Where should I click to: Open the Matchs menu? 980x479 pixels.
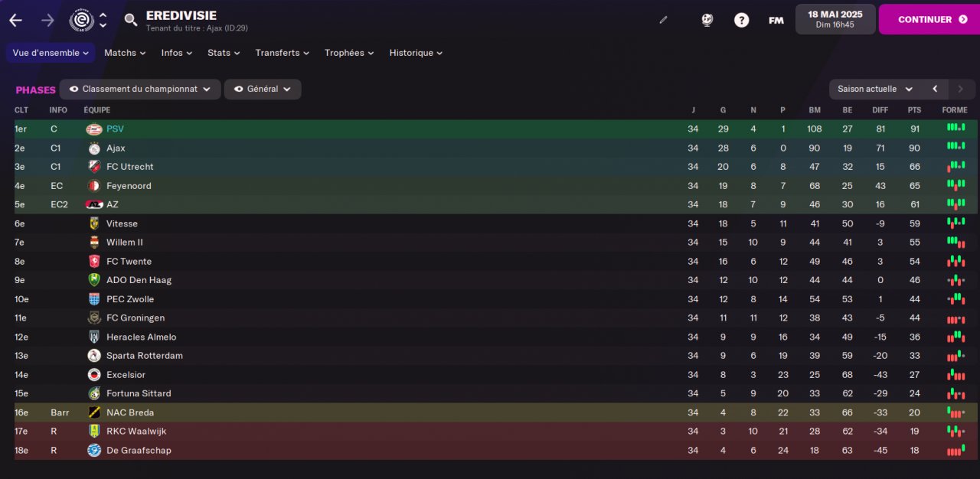(125, 53)
